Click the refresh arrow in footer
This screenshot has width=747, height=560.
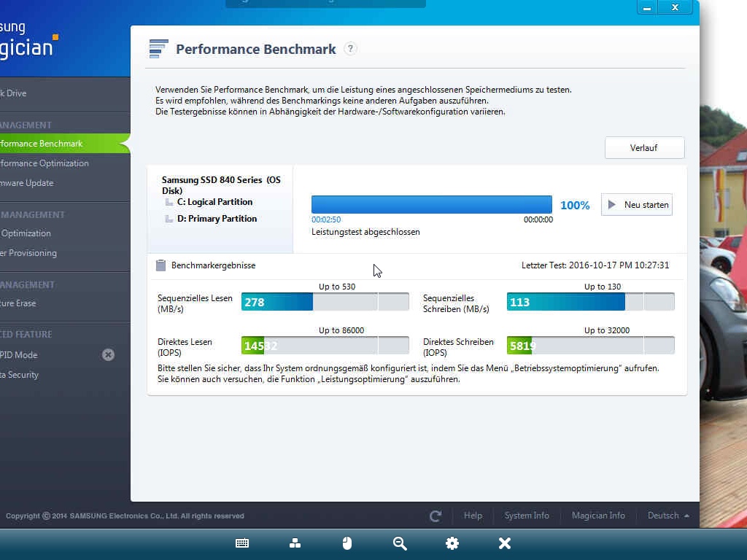(x=436, y=516)
